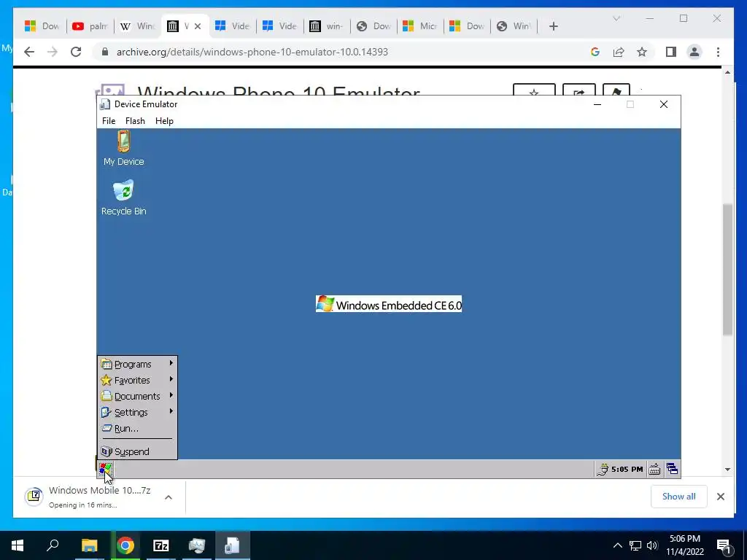
Task: Choose Suspend from the Start menu
Action: [x=137, y=451]
